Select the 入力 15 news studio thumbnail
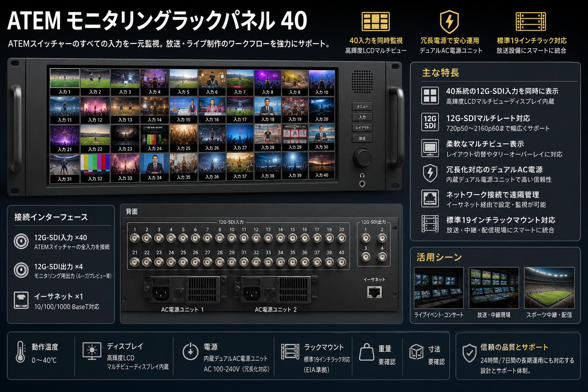Screen dimensions: 588x392 point(183,110)
